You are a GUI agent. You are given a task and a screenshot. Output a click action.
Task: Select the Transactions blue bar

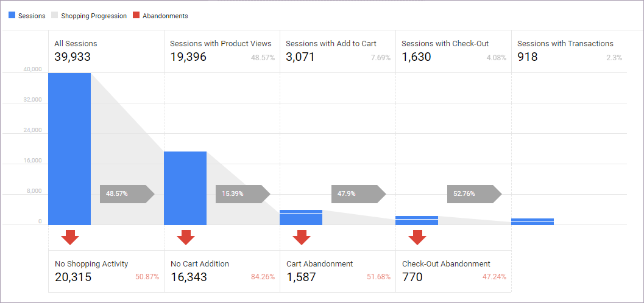click(x=533, y=222)
